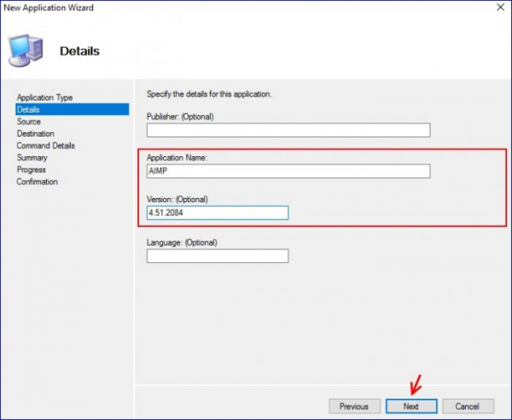Viewport: 512px width, 420px height.
Task: Cancel the New Application Wizard
Action: [x=468, y=406]
